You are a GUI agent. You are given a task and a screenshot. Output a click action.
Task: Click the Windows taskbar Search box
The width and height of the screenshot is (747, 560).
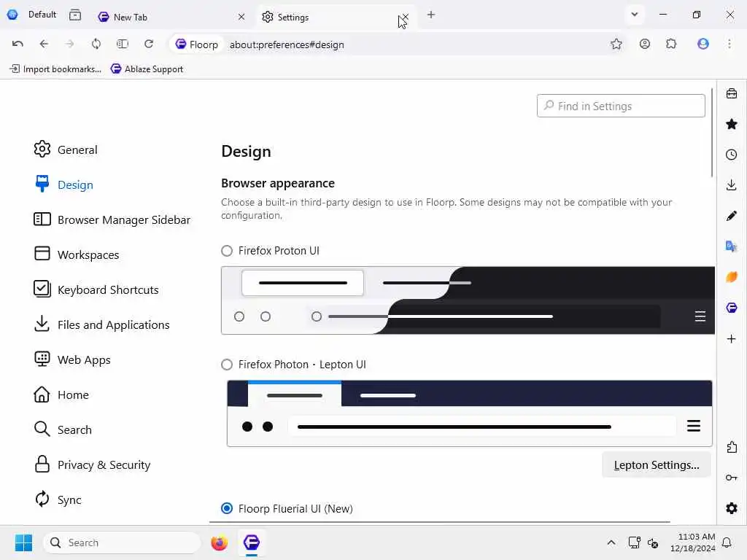coord(122,542)
